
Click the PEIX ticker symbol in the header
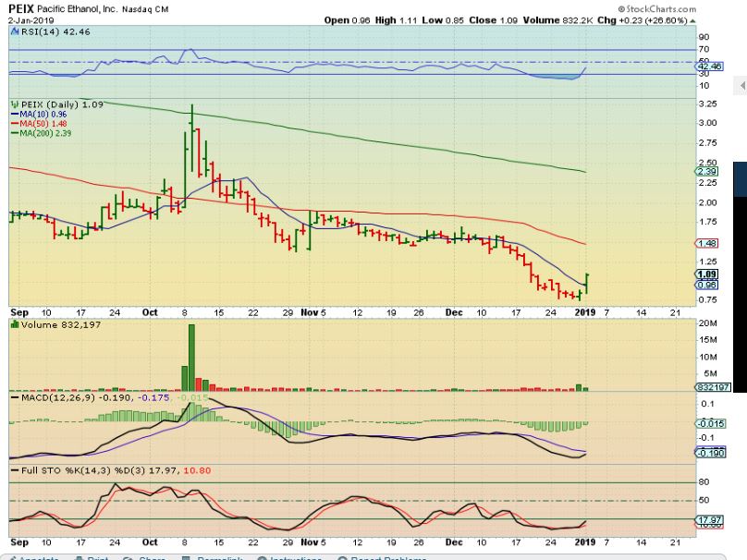coord(21,9)
